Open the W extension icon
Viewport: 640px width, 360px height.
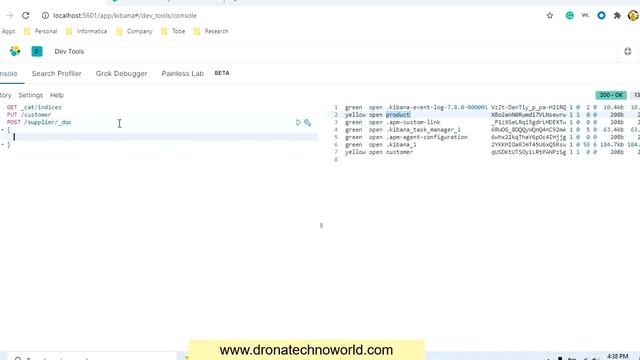585,16
